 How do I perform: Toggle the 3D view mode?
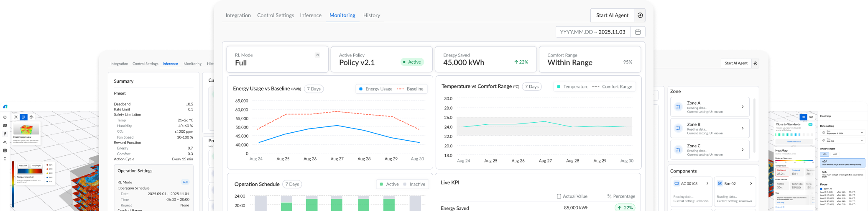coord(803,117)
